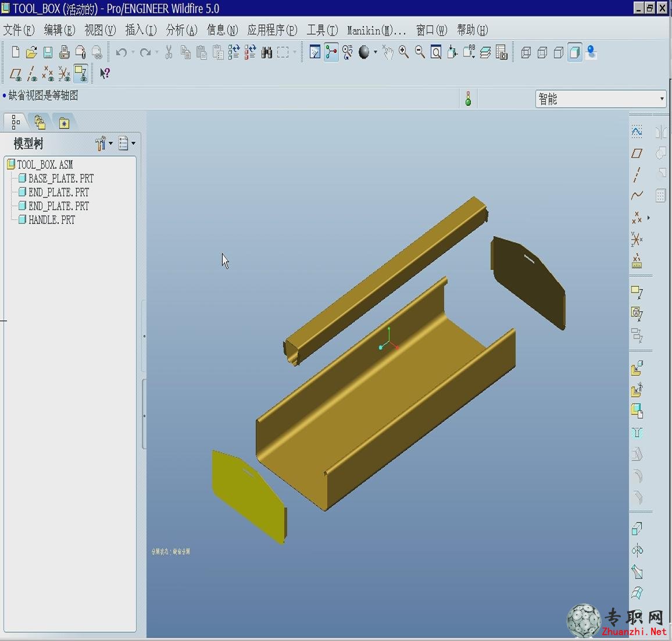Launch the View Manager
672x641 pixels.
coord(502,52)
